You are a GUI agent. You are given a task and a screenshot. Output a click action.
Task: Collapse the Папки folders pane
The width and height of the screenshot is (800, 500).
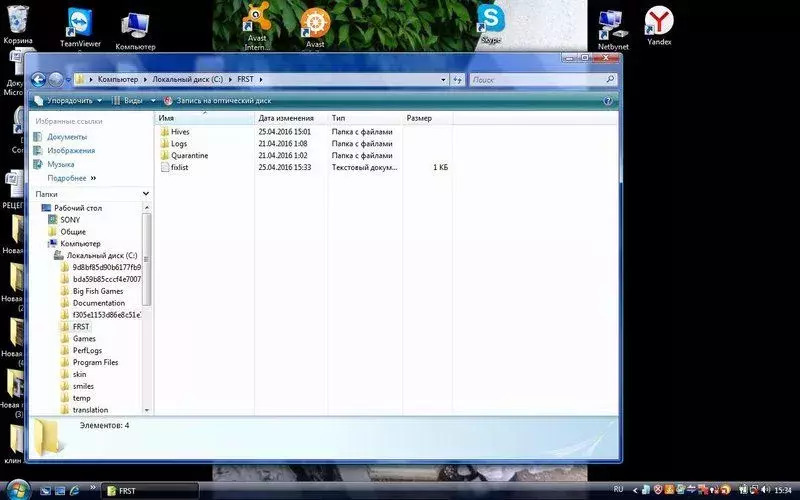click(x=145, y=194)
